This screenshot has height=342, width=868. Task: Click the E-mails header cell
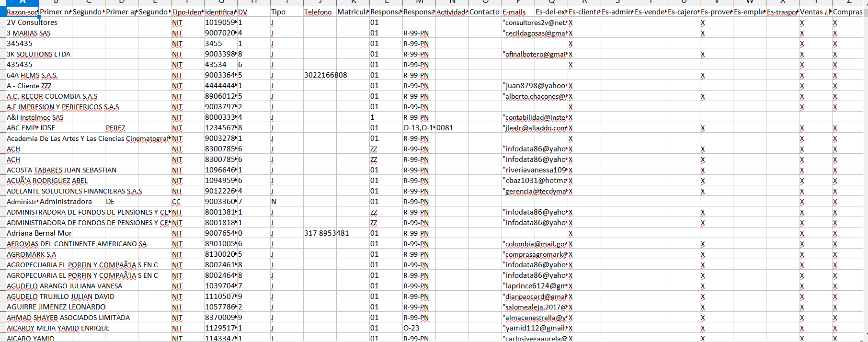[518, 12]
